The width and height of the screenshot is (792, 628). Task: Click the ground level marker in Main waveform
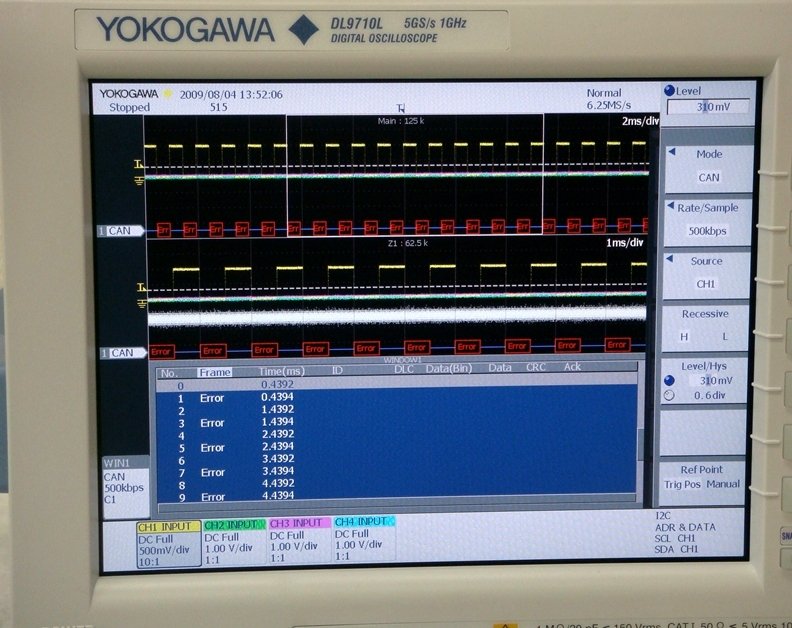(x=139, y=180)
